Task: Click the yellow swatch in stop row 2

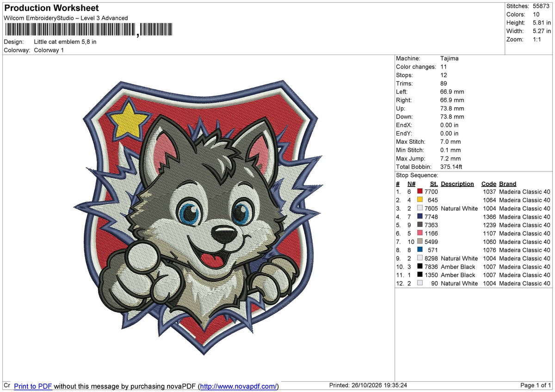Action: [x=420, y=200]
